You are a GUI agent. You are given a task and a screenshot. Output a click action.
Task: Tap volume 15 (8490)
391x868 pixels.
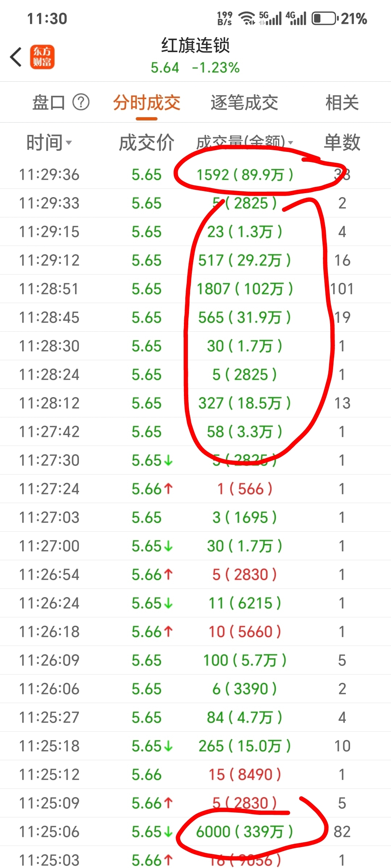tap(245, 775)
